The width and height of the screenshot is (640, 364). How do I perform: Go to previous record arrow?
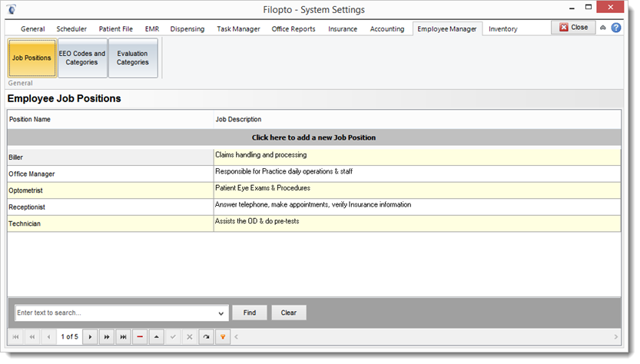tap(49, 337)
